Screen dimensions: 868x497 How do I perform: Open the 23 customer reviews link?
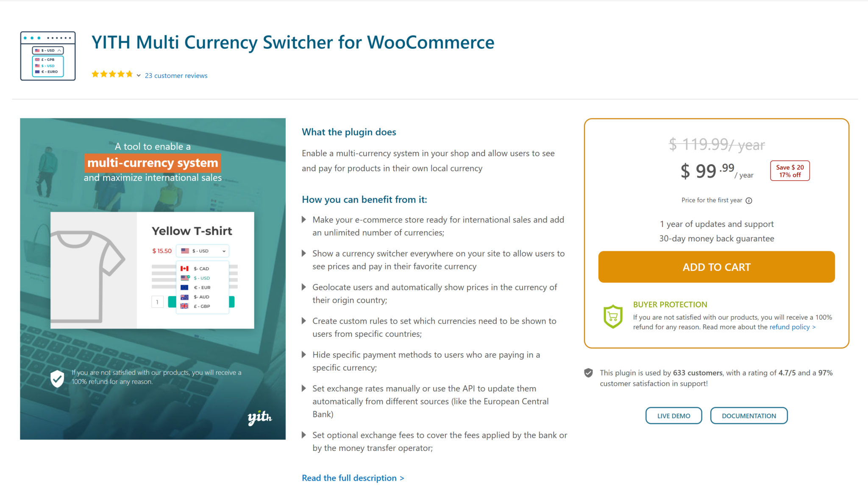point(176,75)
